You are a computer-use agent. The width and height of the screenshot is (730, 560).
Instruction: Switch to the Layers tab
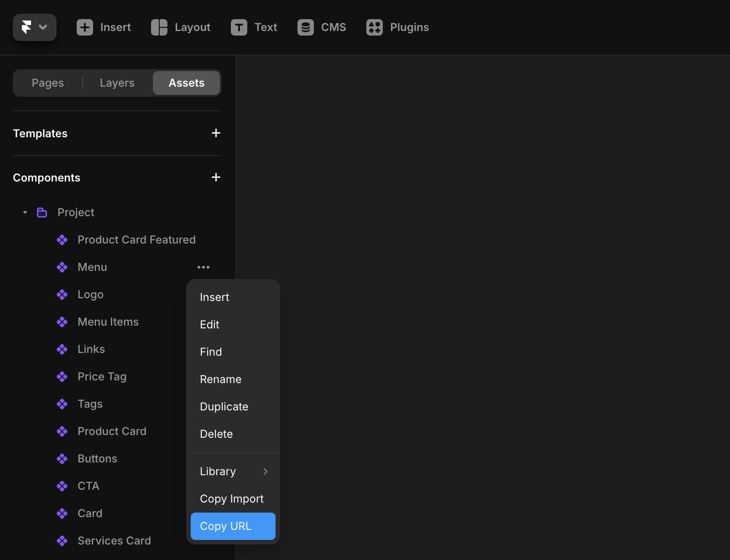(117, 83)
